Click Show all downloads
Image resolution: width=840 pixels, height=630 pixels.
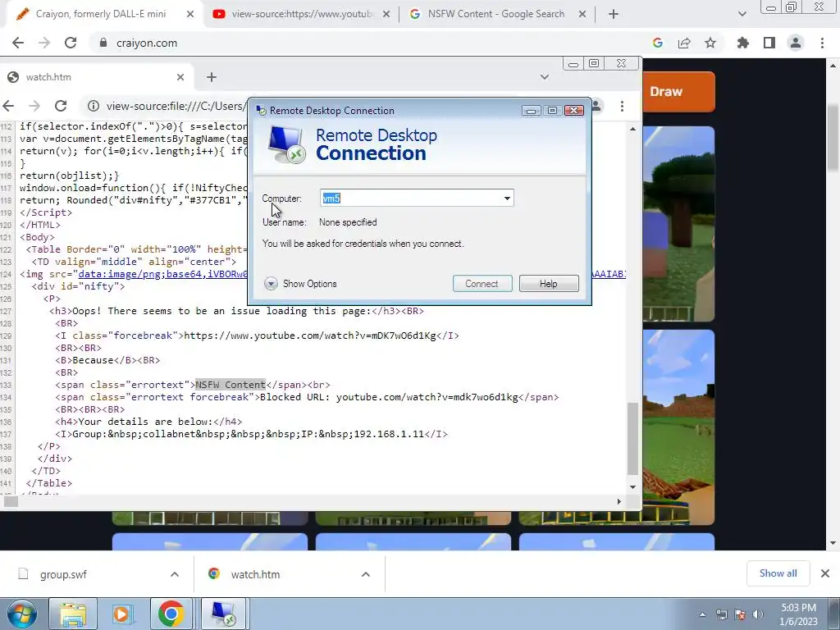point(778,573)
